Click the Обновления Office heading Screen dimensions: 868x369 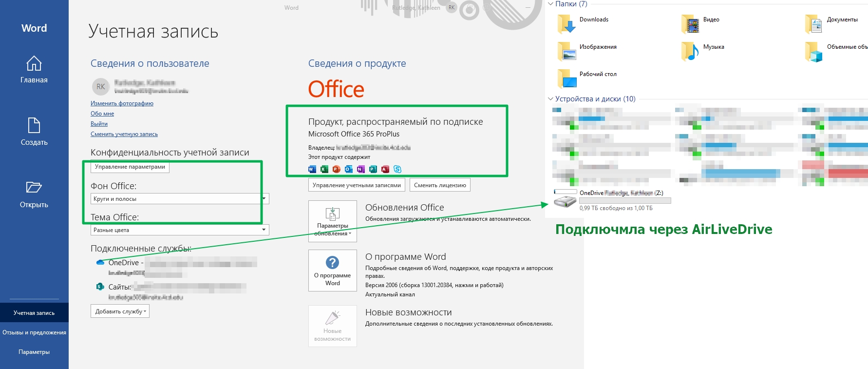coord(405,208)
